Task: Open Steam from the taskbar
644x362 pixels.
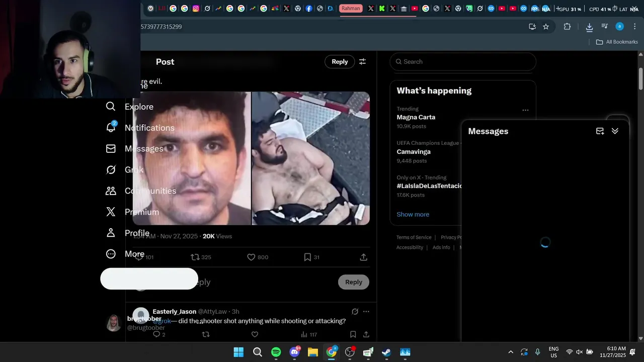Action: click(386, 352)
